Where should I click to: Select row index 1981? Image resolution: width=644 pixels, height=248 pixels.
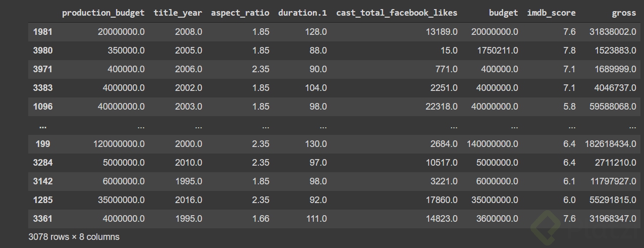click(x=43, y=32)
